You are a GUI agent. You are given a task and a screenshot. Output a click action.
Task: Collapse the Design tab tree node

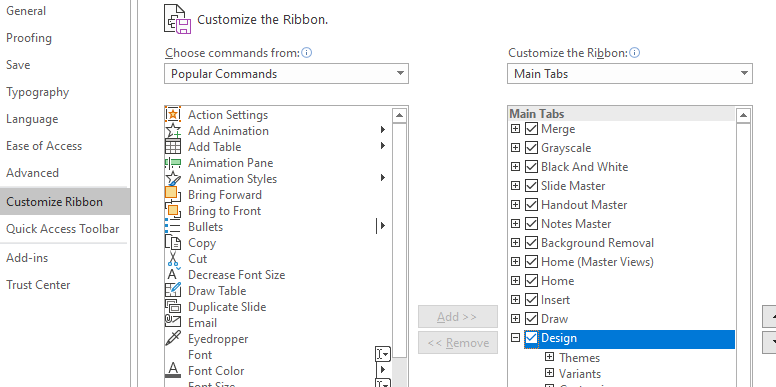tap(515, 338)
